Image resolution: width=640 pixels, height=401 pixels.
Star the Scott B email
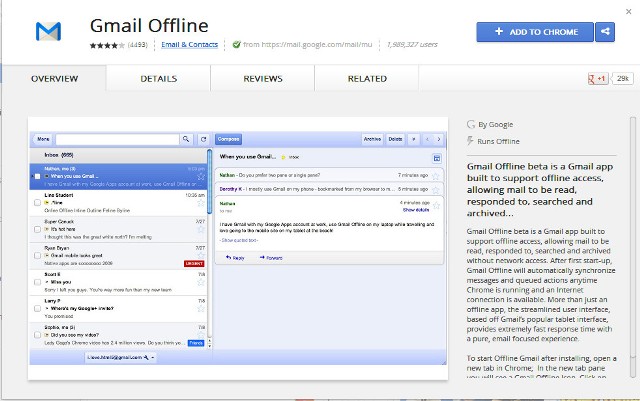click(x=200, y=282)
